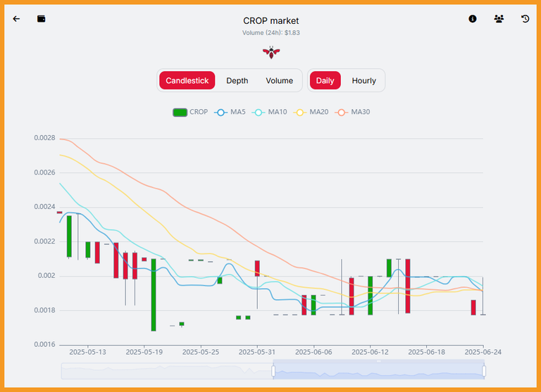Click the 0.002 price axis label
The height and width of the screenshot is (392, 541).
click(46, 275)
